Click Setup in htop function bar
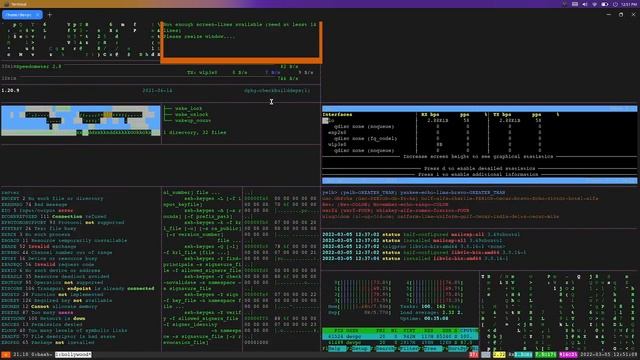Image resolution: width=640 pixels, height=360 pixels. point(360,349)
